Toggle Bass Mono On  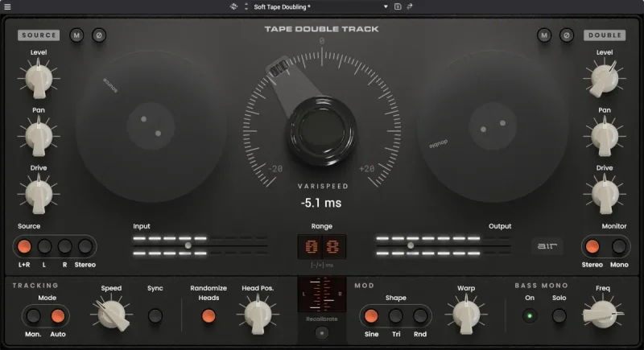click(x=530, y=316)
